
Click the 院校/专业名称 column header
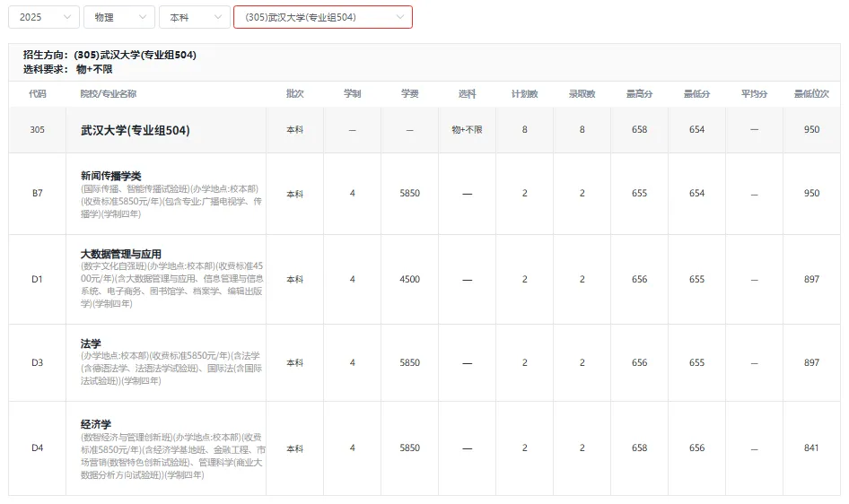click(x=109, y=93)
